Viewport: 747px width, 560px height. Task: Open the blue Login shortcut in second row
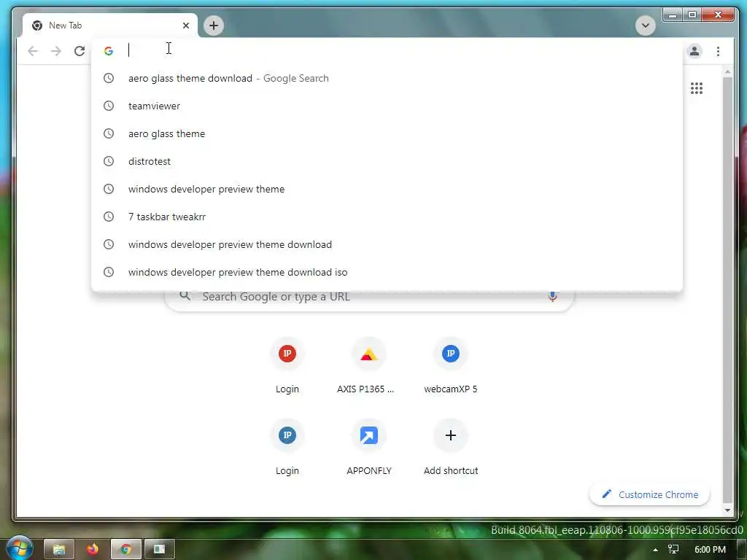point(287,448)
